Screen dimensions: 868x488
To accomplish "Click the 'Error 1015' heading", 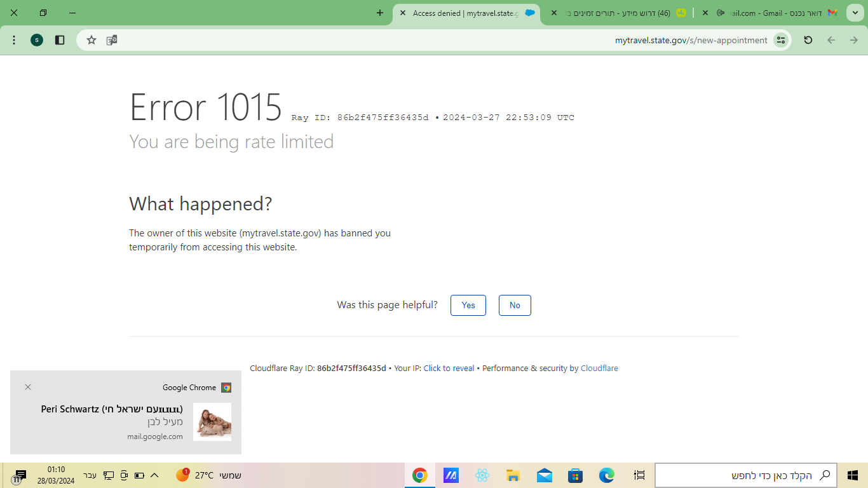I will pos(206,107).
